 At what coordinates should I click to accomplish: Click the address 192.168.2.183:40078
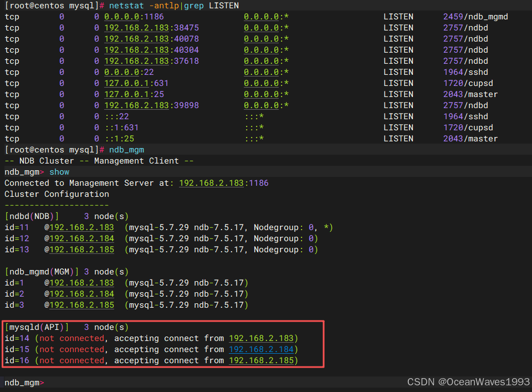[151, 39]
